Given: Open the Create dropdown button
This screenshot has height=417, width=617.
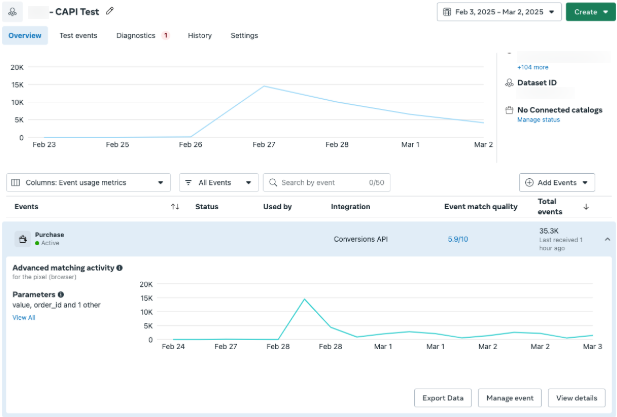Looking at the screenshot, I should (590, 12).
